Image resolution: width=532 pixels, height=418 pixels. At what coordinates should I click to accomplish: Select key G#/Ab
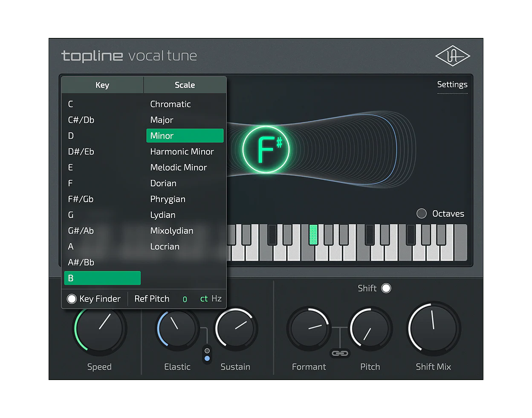point(102,230)
